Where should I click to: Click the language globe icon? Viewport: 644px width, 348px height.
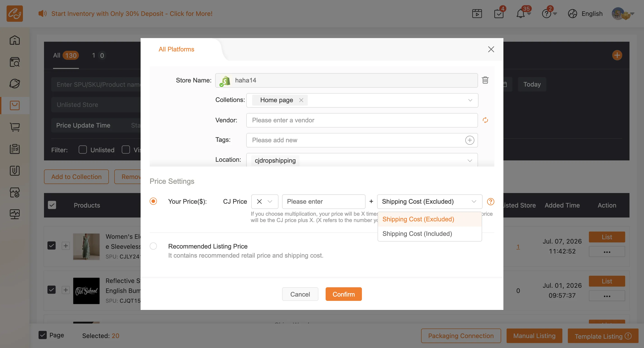click(x=572, y=14)
